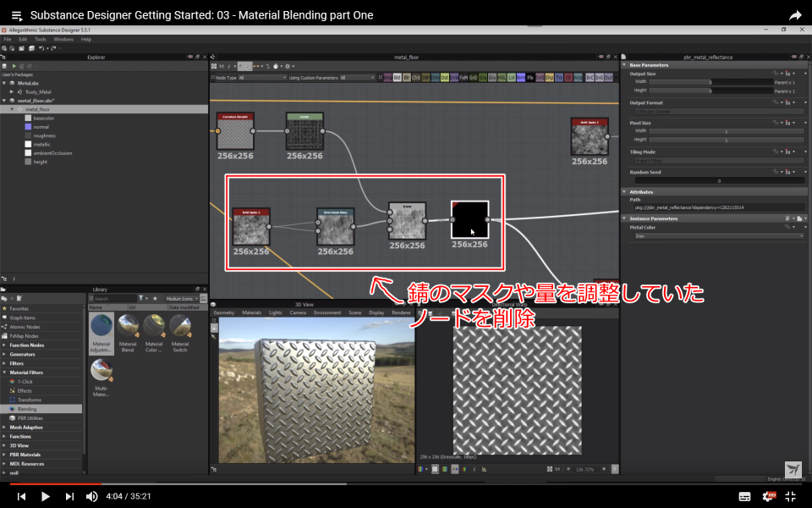The width and height of the screenshot is (812, 508).
Task: Click the filter funnel icon in Library
Action: click(141, 298)
